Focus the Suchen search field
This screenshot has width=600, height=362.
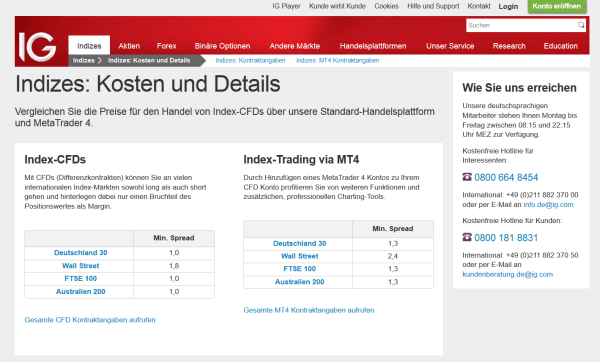521,25
